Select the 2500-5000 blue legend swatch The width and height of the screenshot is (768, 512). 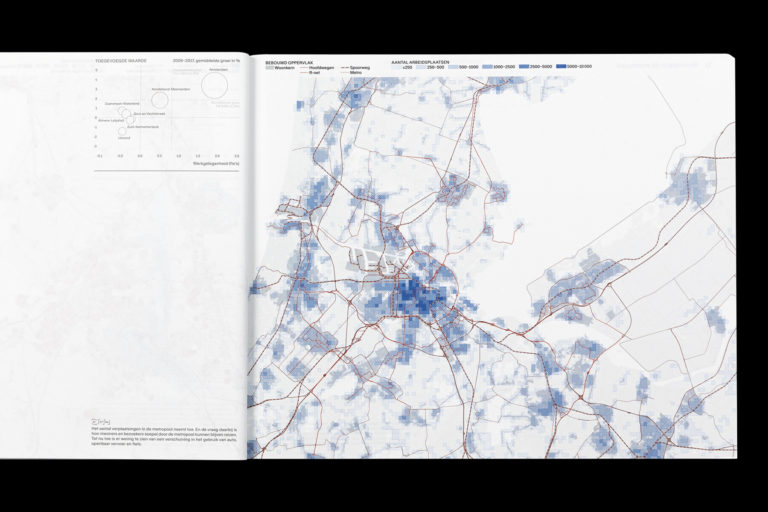pyautogui.click(x=524, y=66)
